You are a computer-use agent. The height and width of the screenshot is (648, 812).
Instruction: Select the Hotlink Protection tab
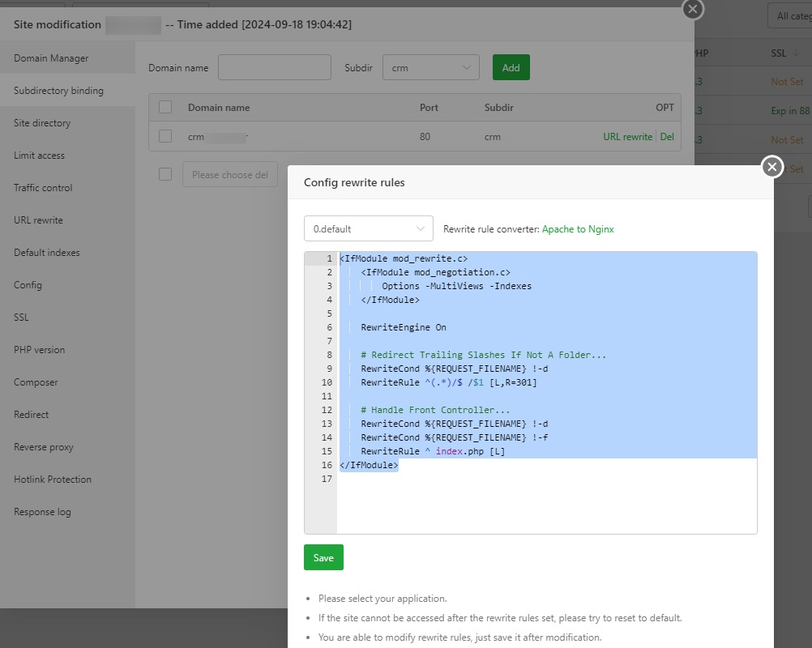[53, 480]
